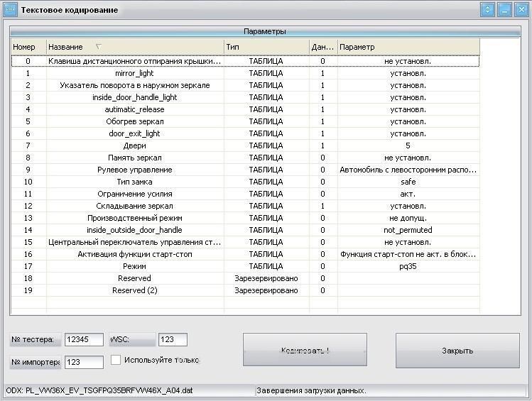Click Функция старт-стоп не акт. parameter cell

click(x=408, y=254)
